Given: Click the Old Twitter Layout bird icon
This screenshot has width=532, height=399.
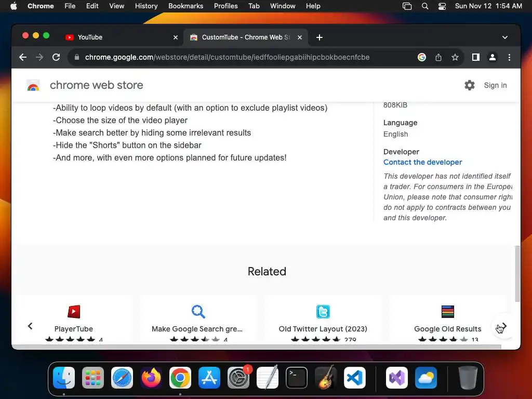Looking at the screenshot, I should click(323, 312).
